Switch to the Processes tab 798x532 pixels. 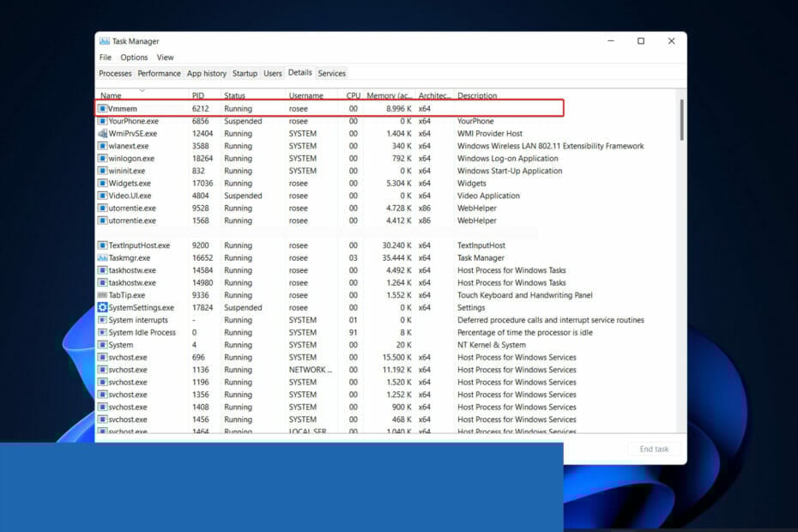click(115, 73)
